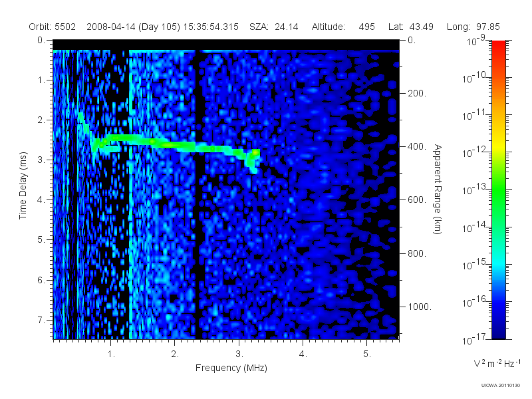Screen dimensions: 532x399
Task: Click the bright green echo trace at 2 MHz
Action: (x=174, y=145)
